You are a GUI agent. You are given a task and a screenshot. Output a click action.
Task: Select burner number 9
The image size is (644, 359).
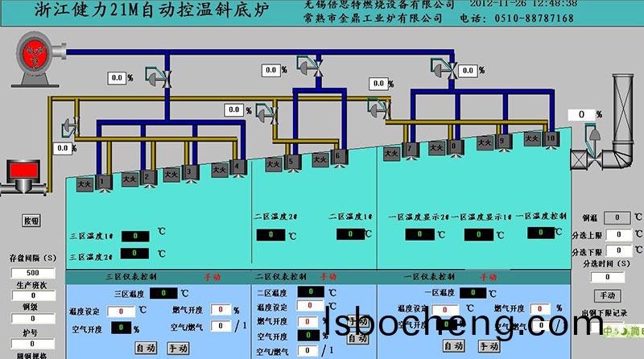click(x=503, y=142)
